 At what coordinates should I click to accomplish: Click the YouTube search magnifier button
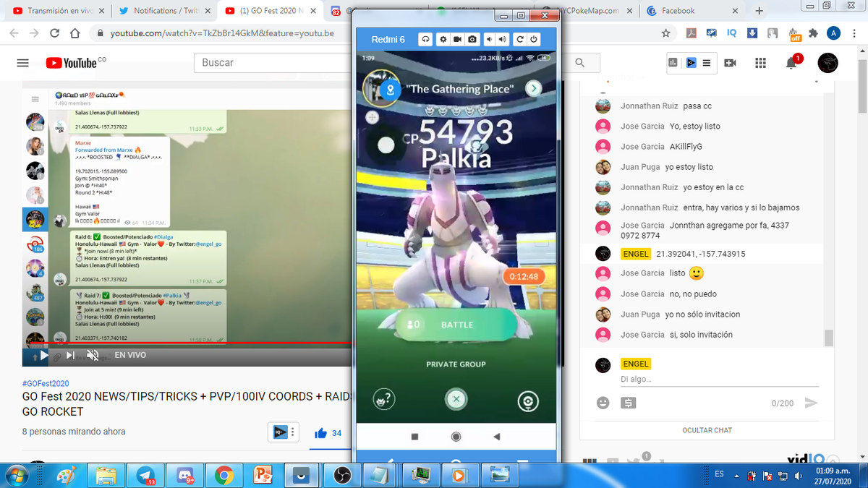[x=579, y=63]
